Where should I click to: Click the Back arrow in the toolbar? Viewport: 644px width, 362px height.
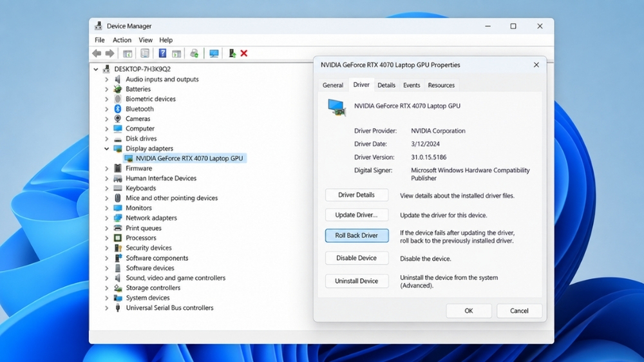point(97,53)
